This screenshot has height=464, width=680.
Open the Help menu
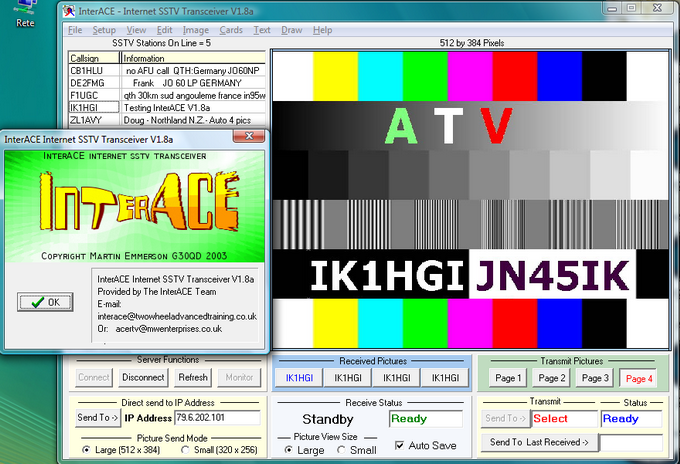[323, 30]
